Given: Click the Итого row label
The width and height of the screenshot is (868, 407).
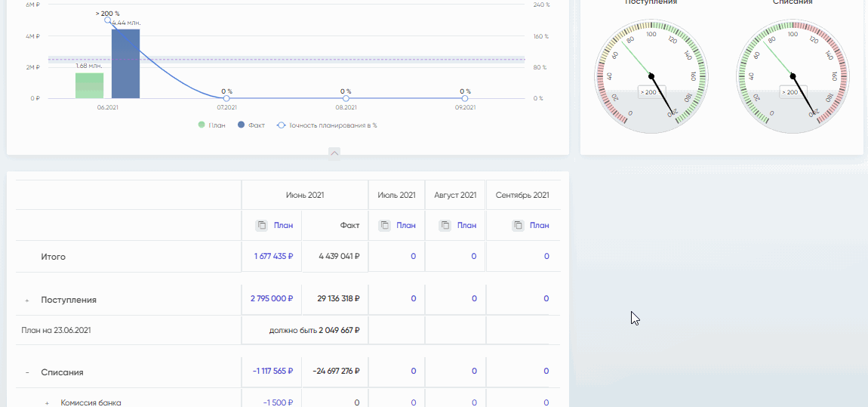Looking at the screenshot, I should tap(53, 257).
